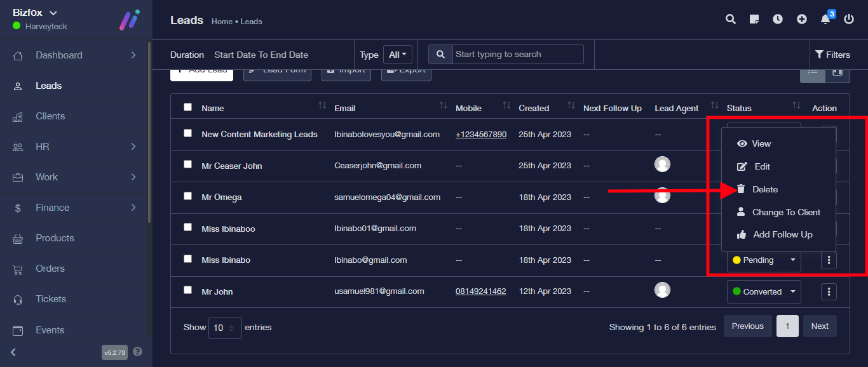Choose Delete from the action menu

tap(764, 189)
